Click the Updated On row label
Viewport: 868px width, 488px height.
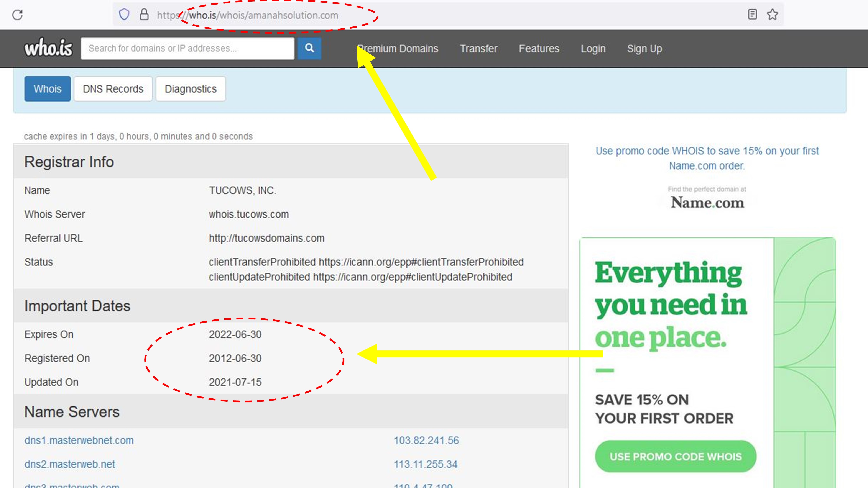pyautogui.click(x=51, y=382)
